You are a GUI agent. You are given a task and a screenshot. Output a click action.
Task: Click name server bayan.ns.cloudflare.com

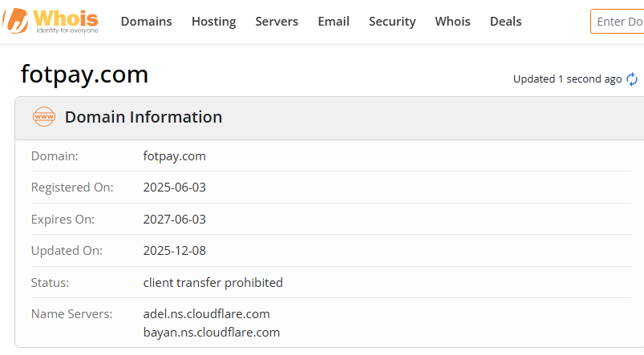(x=211, y=332)
